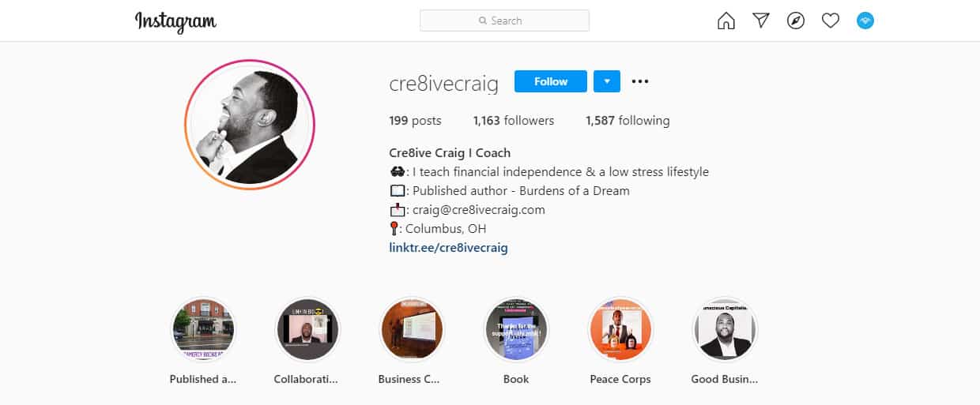Click the Search input field
This screenshot has width=980, height=405.
pos(504,21)
